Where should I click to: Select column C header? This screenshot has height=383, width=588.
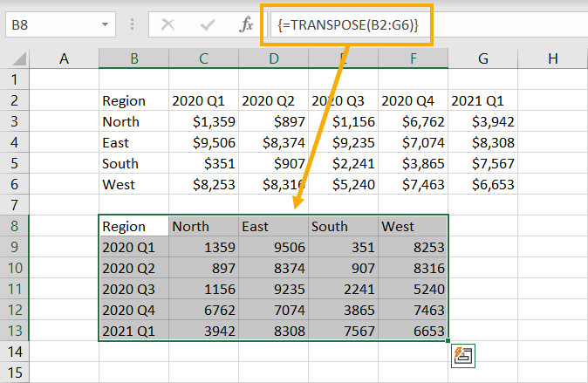click(203, 58)
